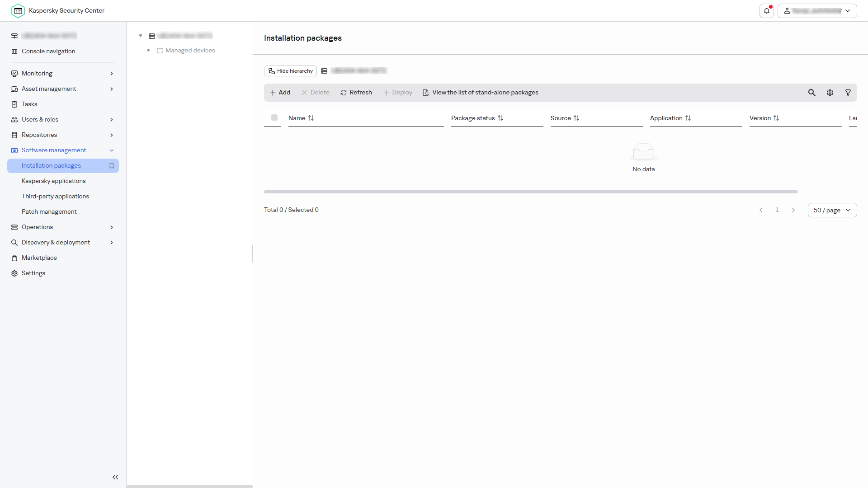Click the table's horizontal scrollbar
The height and width of the screenshot is (488, 868).
(531, 192)
